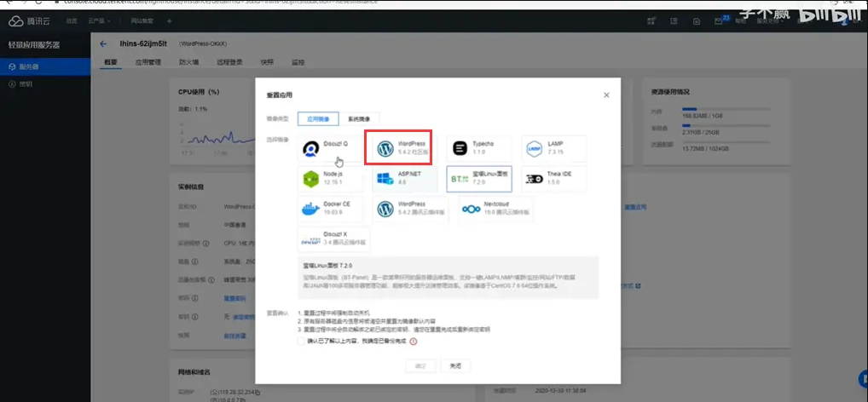Switch image type to 应用镜像

coord(318,119)
